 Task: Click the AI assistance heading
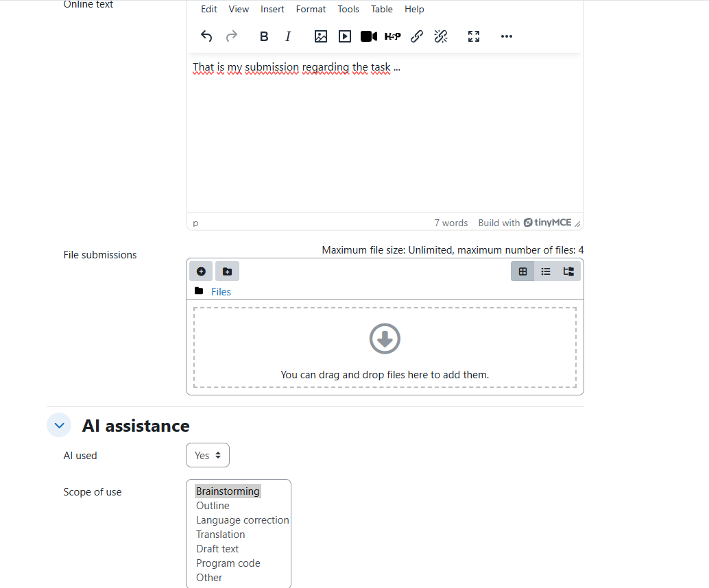136,426
